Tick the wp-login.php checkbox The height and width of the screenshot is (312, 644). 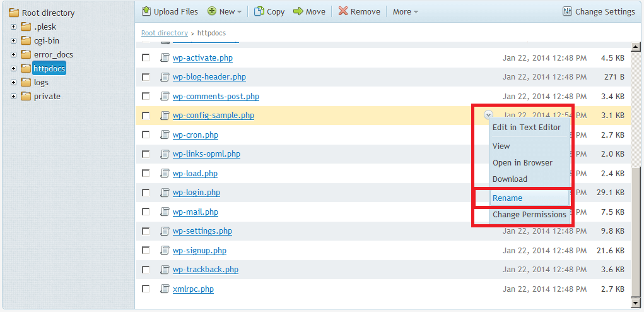tap(146, 193)
